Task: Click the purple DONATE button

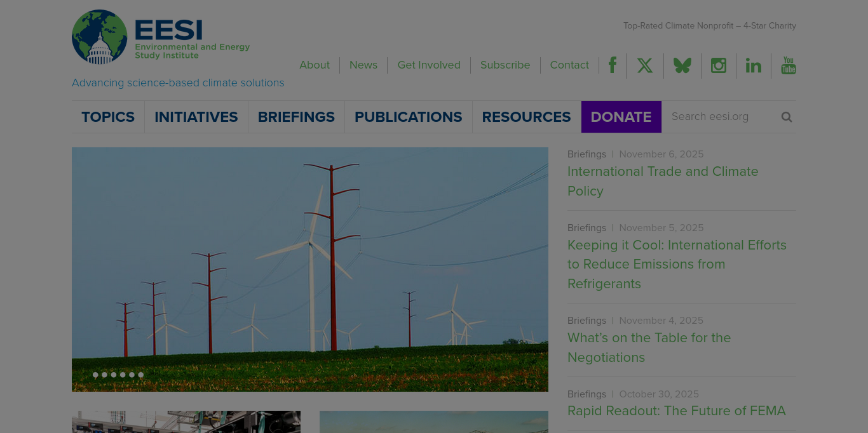Action: click(x=621, y=117)
